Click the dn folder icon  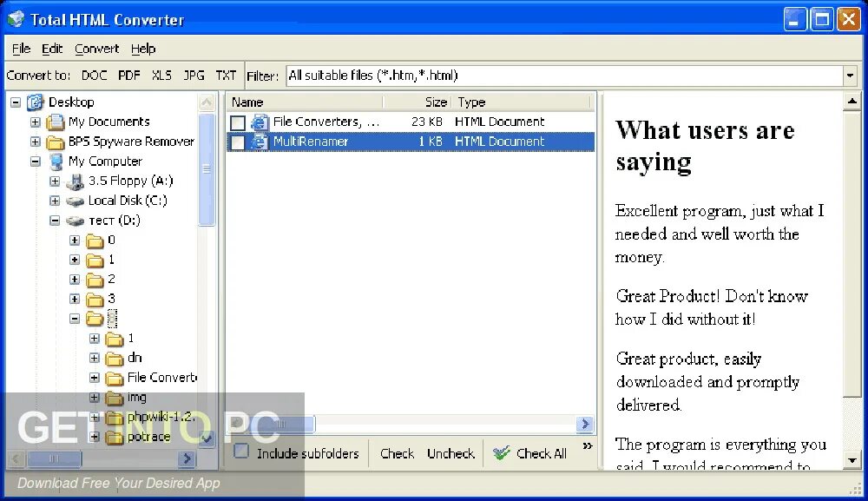coord(115,359)
